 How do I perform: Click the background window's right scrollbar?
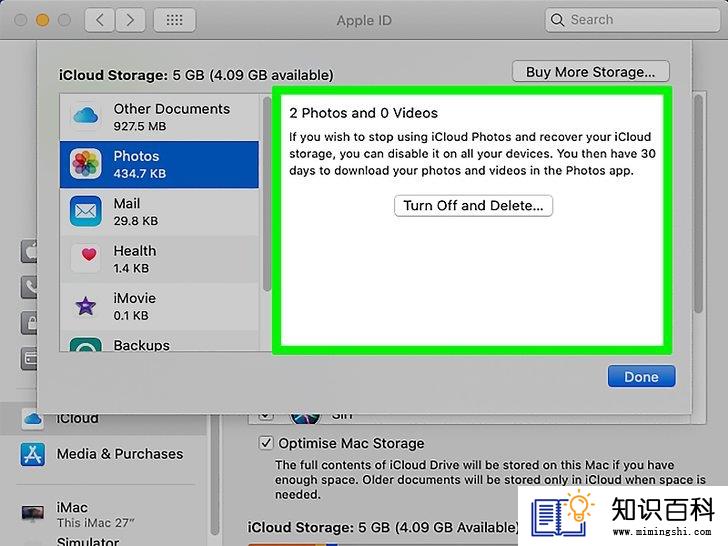[x=698, y=204]
